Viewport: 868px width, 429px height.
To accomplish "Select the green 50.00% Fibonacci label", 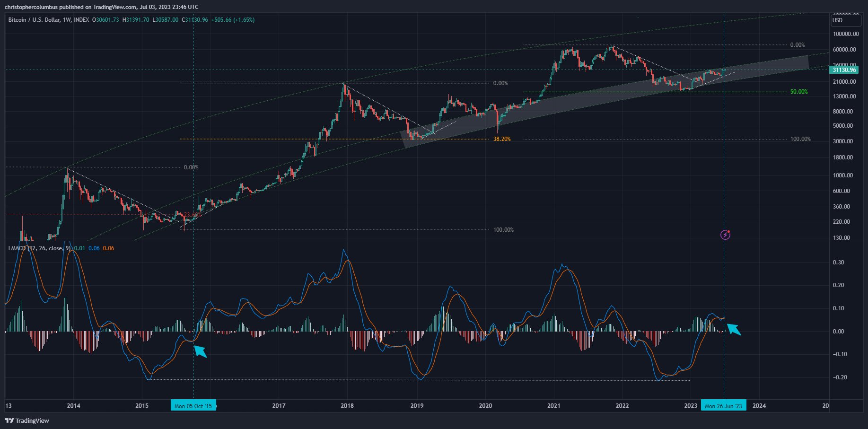I will pyautogui.click(x=798, y=92).
